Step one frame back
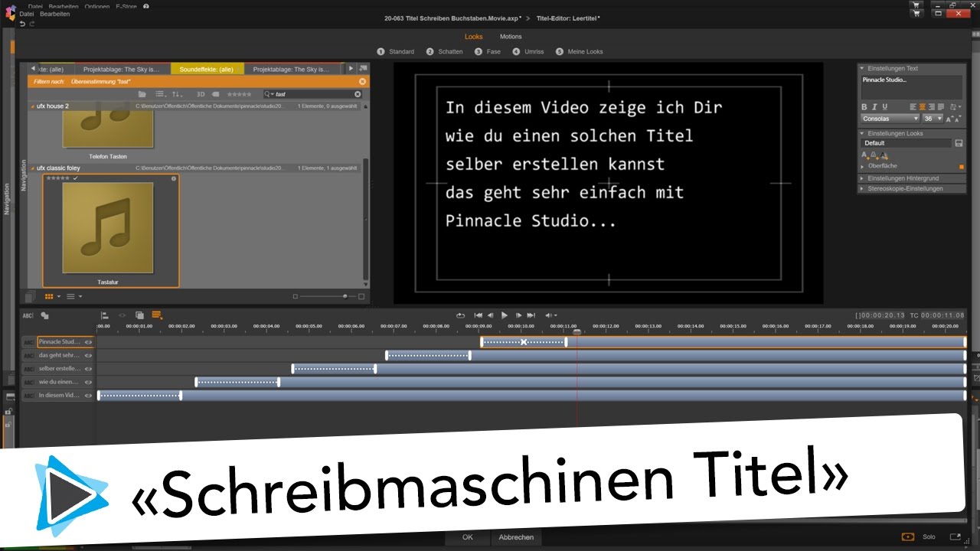980x551 pixels. [x=490, y=315]
